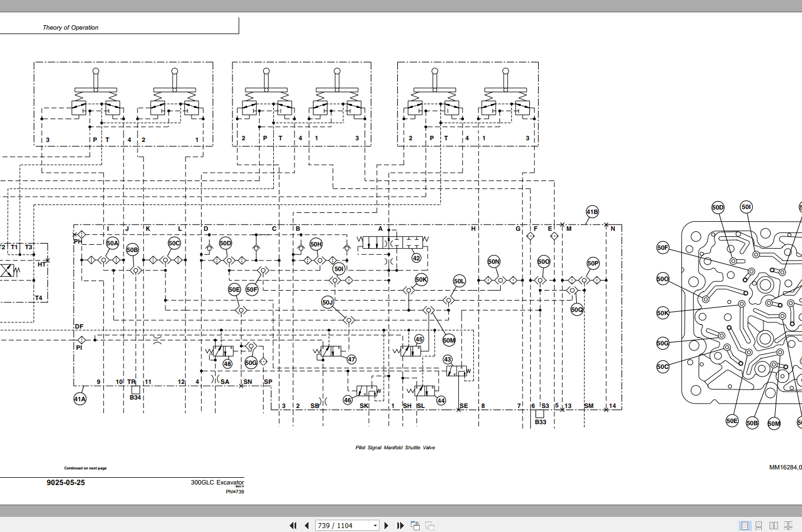Advance to the next page
This screenshot has height=532, width=802.
pos(387,525)
